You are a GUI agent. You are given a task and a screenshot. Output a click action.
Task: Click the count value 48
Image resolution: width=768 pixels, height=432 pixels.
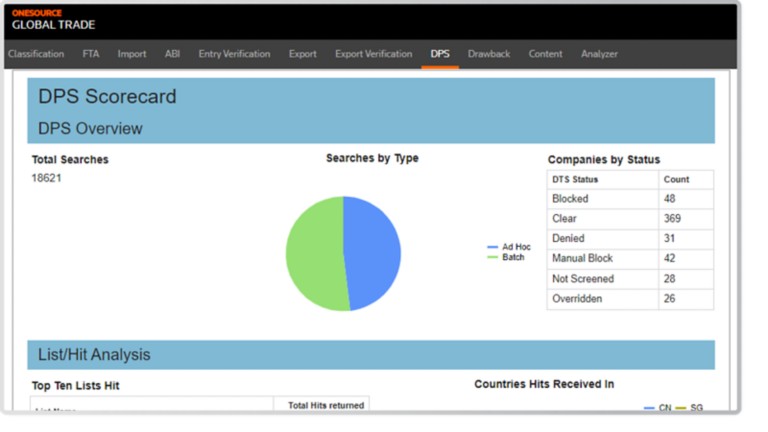[x=670, y=199]
